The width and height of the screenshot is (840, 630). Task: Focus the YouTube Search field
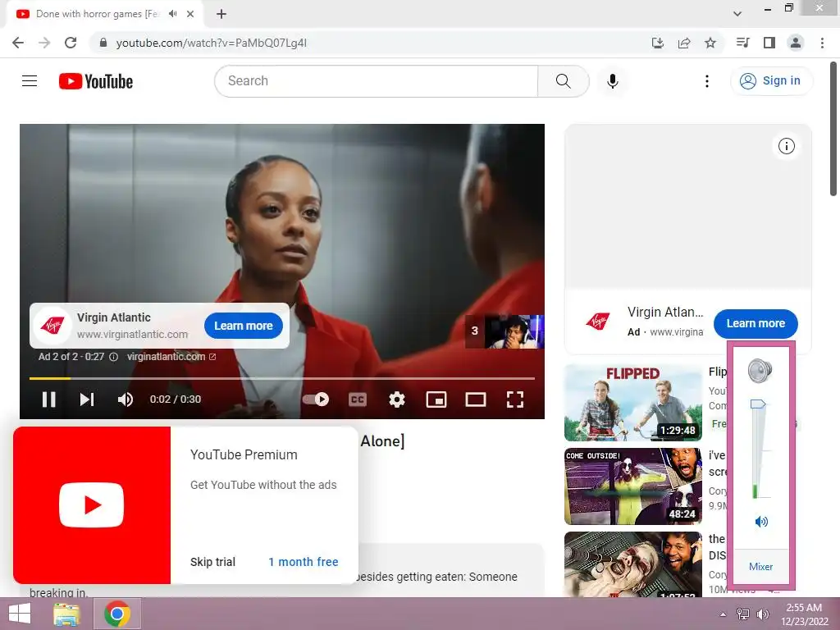[376, 81]
